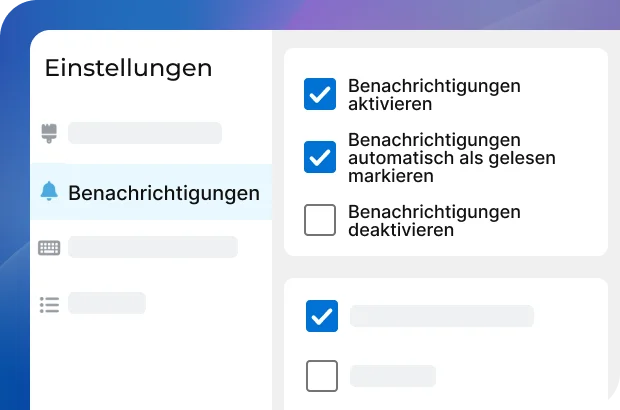Select the sidebar entry beside the list icon
Viewport: 620px width, 410px height.
click(107, 303)
